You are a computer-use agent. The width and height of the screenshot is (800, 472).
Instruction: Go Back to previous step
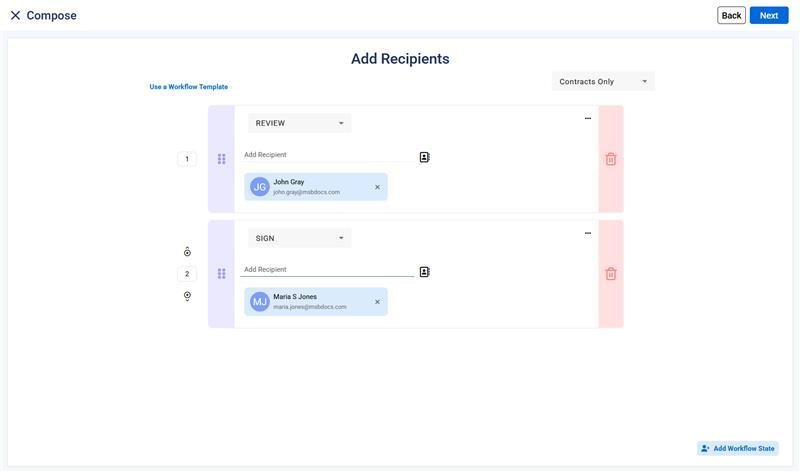pos(731,15)
